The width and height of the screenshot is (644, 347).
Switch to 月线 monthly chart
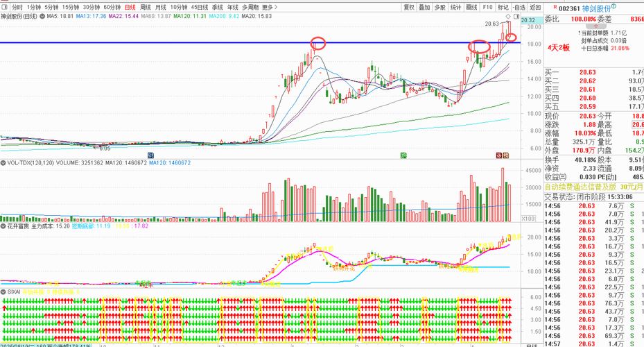point(161,8)
